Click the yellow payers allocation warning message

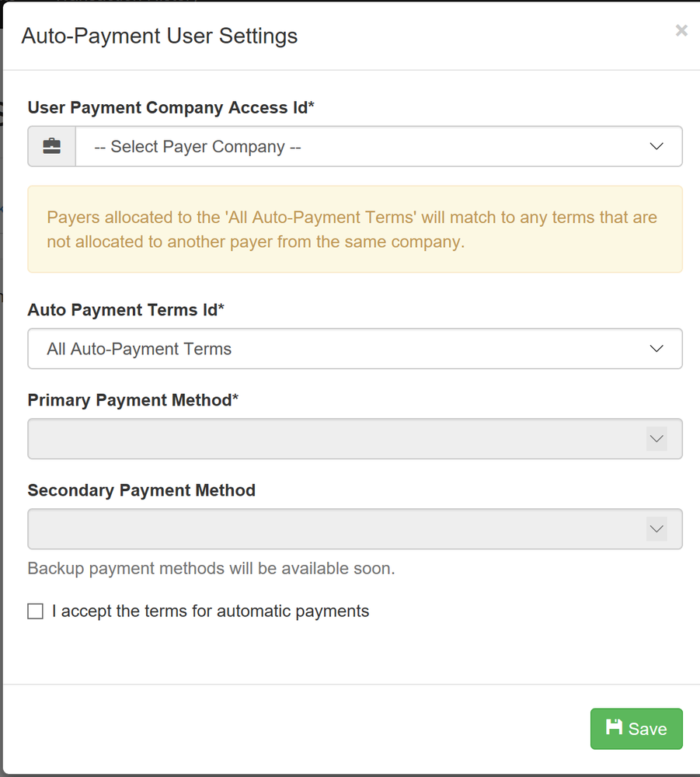pos(354,229)
